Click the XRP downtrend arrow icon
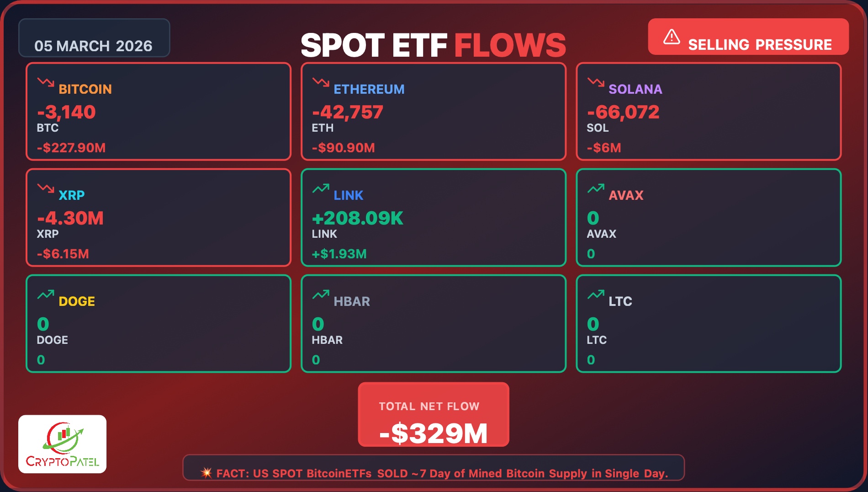 (x=46, y=188)
